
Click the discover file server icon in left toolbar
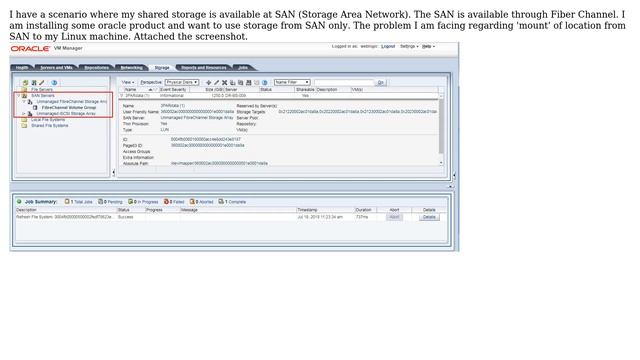[x=25, y=82]
